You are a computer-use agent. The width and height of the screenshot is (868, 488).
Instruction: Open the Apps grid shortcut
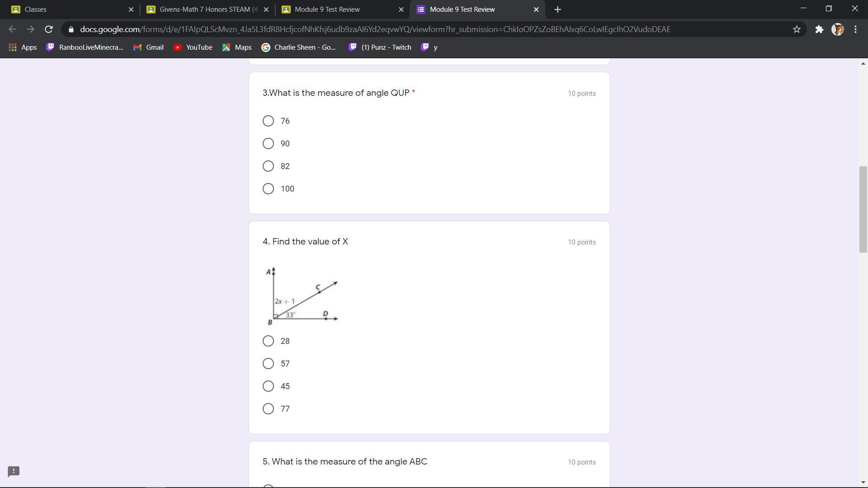[x=23, y=47]
